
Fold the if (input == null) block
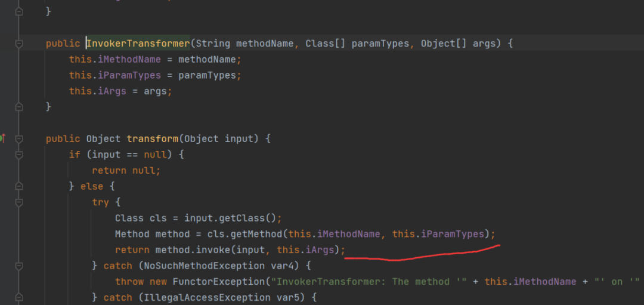click(x=19, y=155)
